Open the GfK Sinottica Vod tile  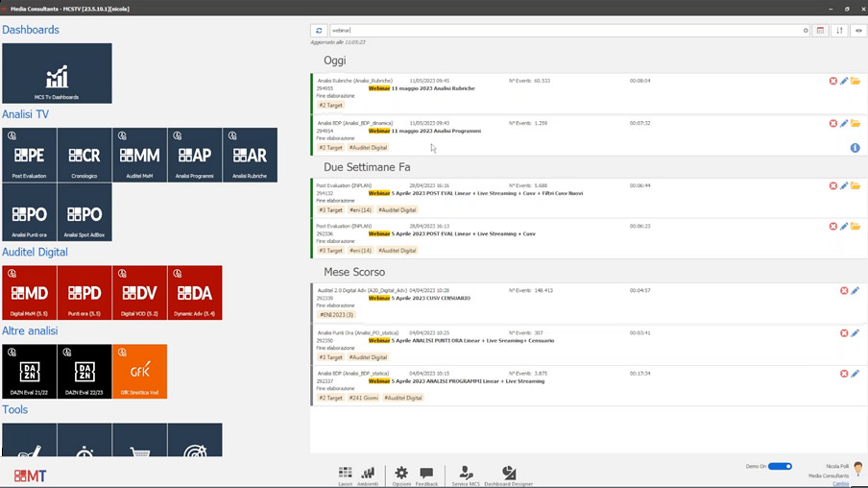(x=139, y=372)
